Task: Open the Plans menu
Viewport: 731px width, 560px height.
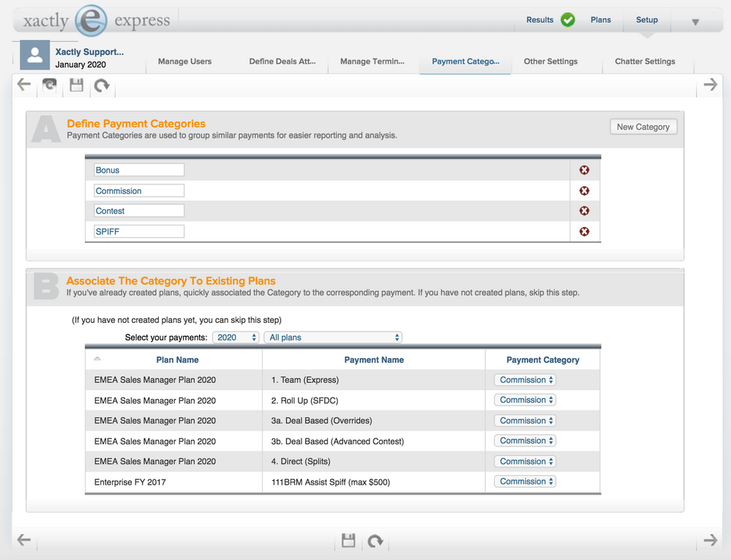Action: 601,20
